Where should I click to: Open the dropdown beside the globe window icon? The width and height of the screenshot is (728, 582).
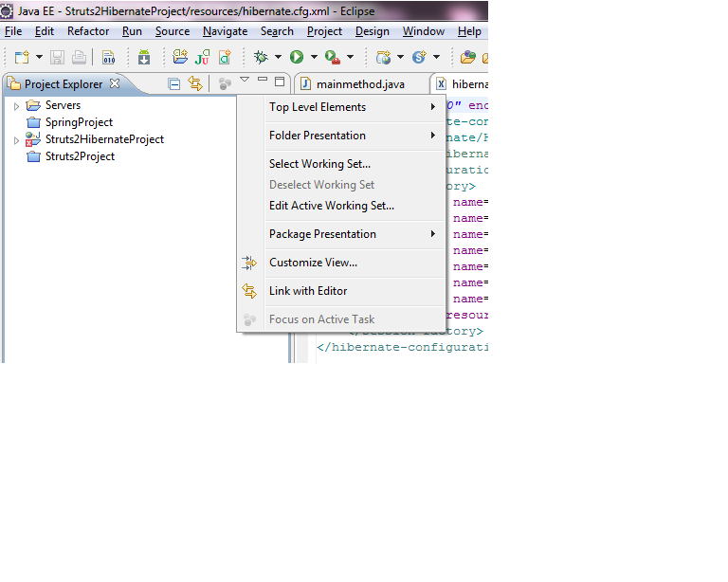(x=401, y=57)
